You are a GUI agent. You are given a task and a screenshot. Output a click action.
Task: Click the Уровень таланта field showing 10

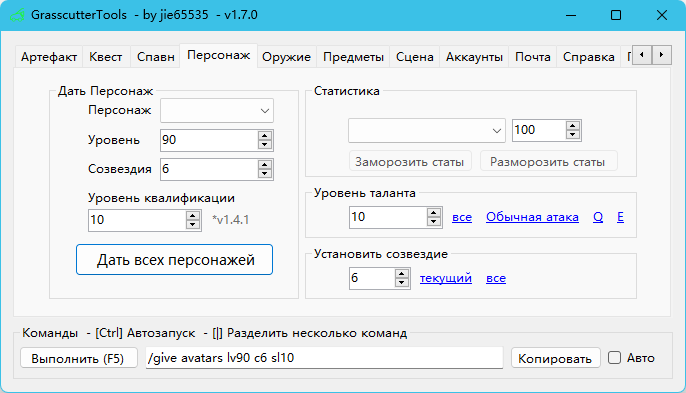pos(388,217)
